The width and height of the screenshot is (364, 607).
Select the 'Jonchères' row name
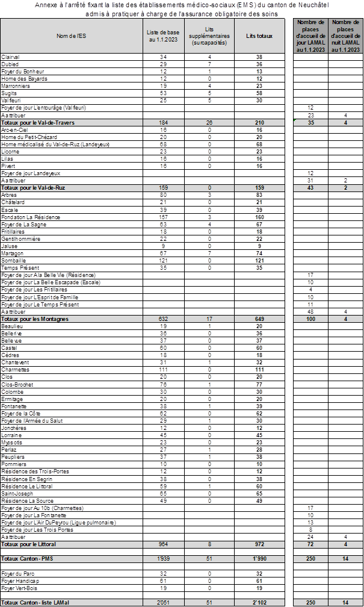tap(14, 428)
